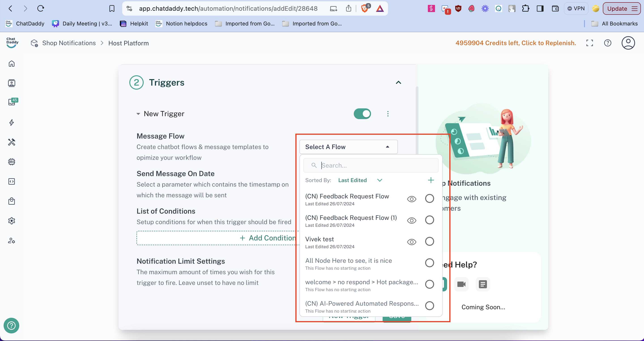
Task: Select the (CN) Feedback Request Flow (1) radio
Action: (429, 220)
